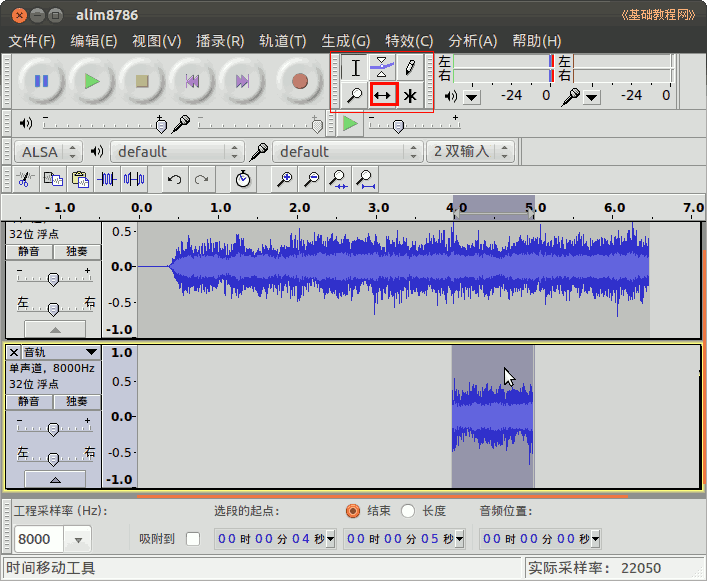Select the Envelope tool
Image resolution: width=707 pixels, height=581 pixels.
[x=382, y=68]
